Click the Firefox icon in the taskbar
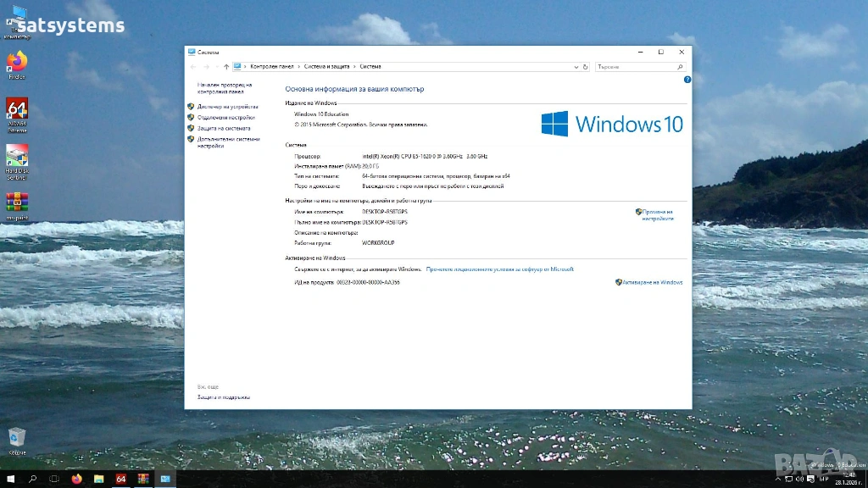 pyautogui.click(x=77, y=480)
